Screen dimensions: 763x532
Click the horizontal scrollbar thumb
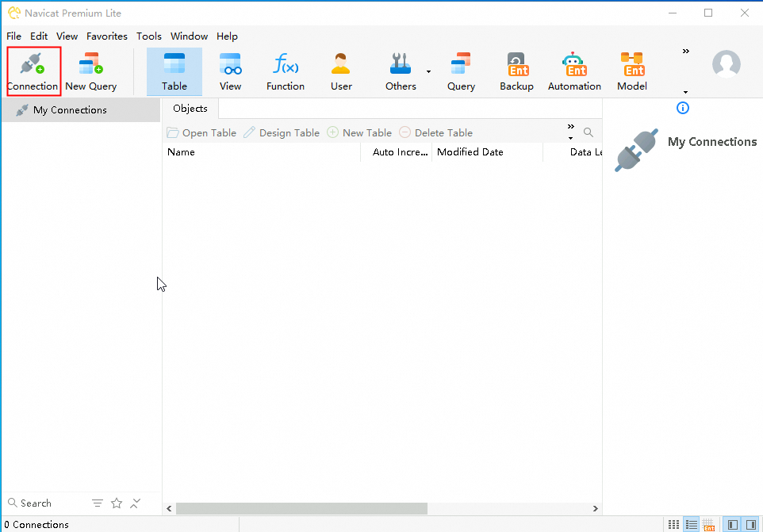(301, 509)
